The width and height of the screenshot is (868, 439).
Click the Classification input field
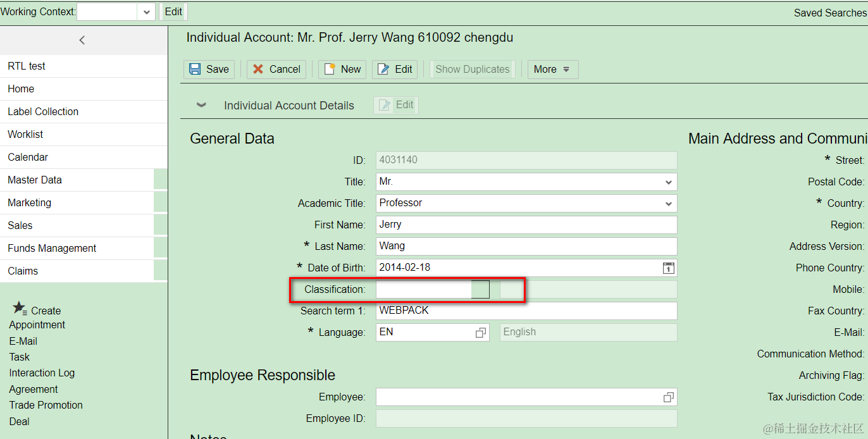(x=424, y=290)
